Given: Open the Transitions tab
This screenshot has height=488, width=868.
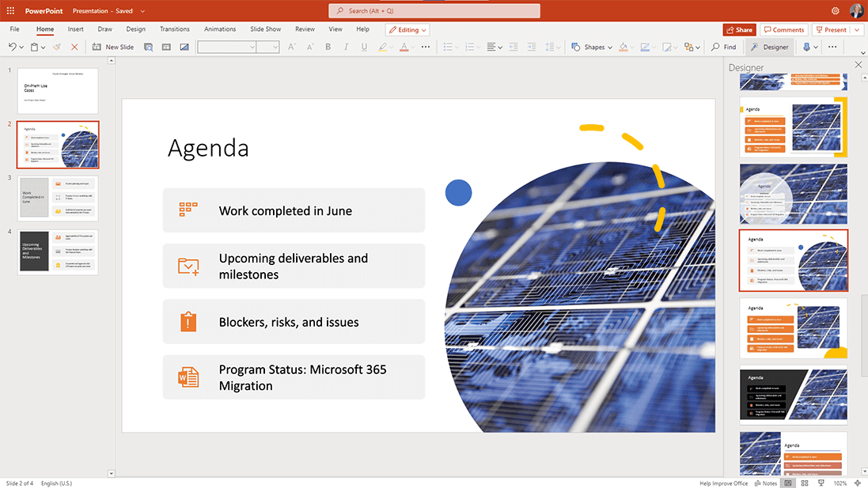Looking at the screenshot, I should [175, 28].
